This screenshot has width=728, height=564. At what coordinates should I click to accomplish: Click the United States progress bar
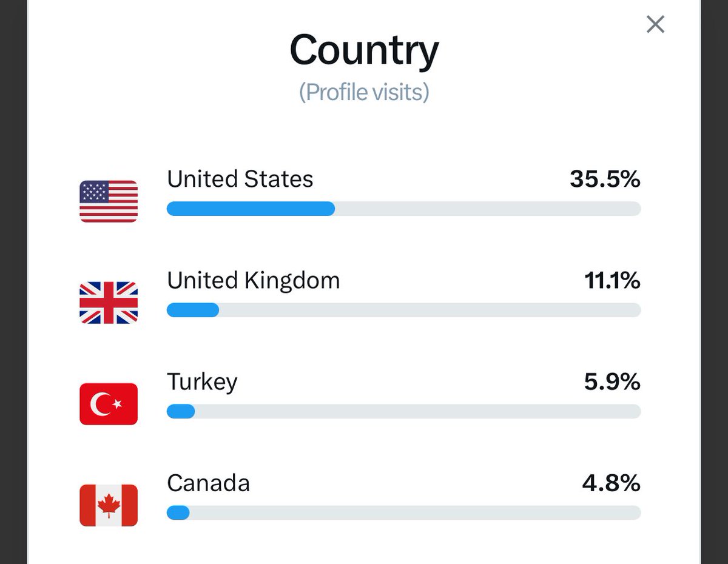[x=403, y=209]
